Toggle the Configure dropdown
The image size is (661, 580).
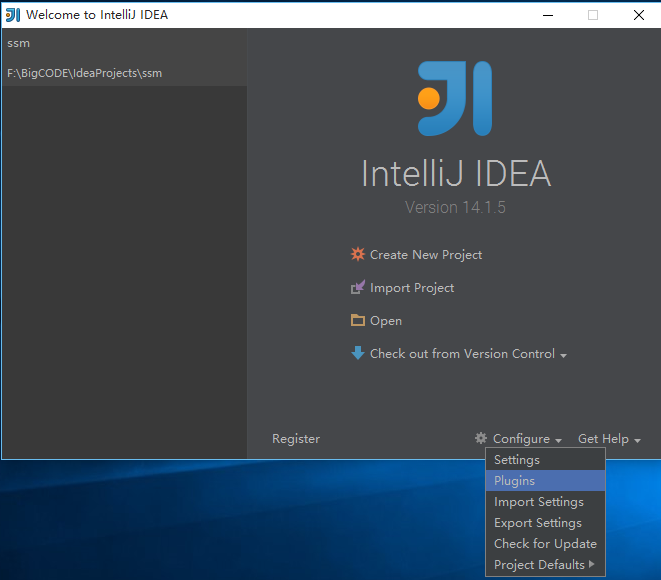521,439
